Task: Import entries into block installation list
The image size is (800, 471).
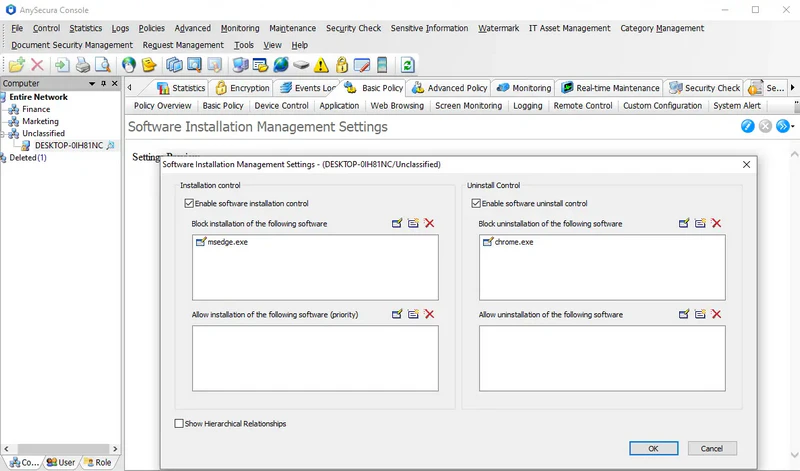Action: point(413,223)
